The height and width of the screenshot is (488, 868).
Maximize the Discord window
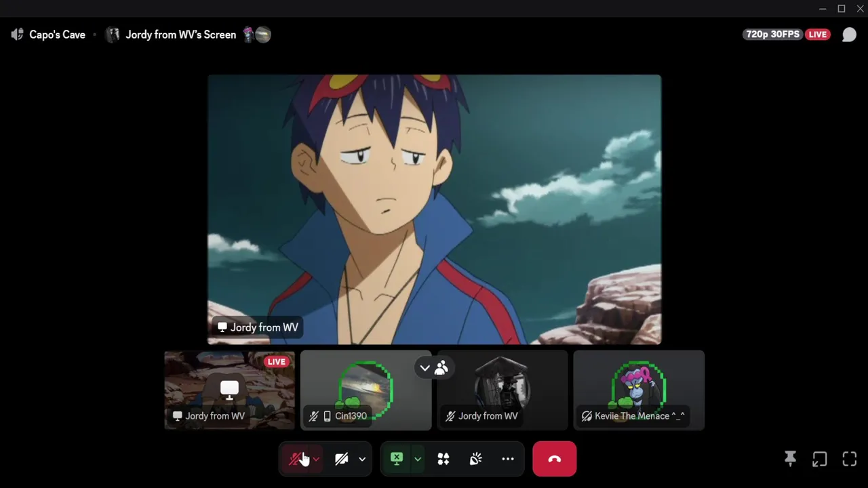(x=842, y=8)
